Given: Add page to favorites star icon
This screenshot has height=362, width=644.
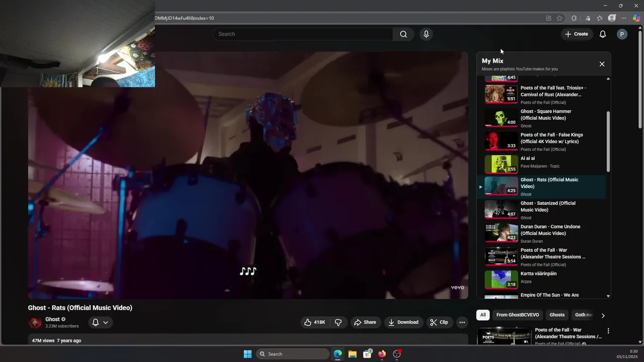Looking at the screenshot, I should 559,18.
